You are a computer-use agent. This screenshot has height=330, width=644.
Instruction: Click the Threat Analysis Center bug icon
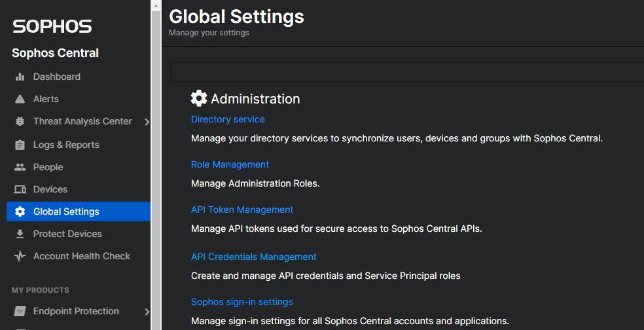20,121
